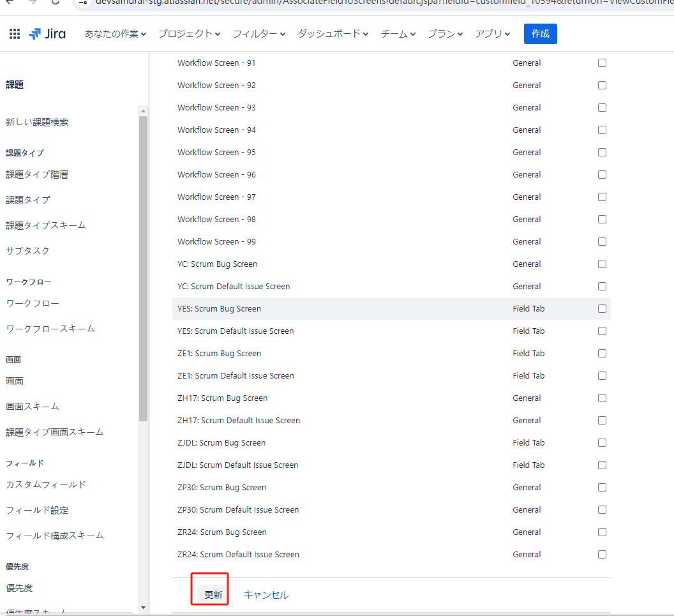This screenshot has height=616, width=674.
Task: Open カスタムフィールド in the sidebar
Action: point(45,485)
